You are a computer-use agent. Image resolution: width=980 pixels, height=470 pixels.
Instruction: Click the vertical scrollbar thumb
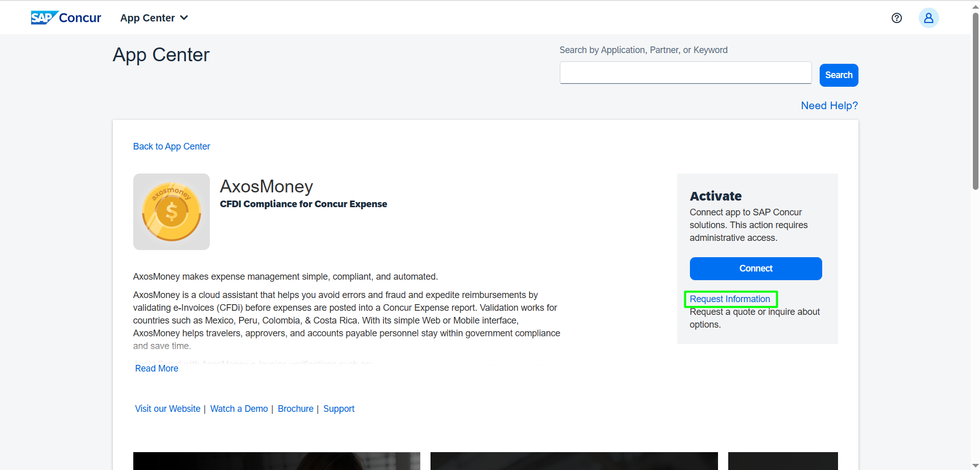tap(975, 102)
